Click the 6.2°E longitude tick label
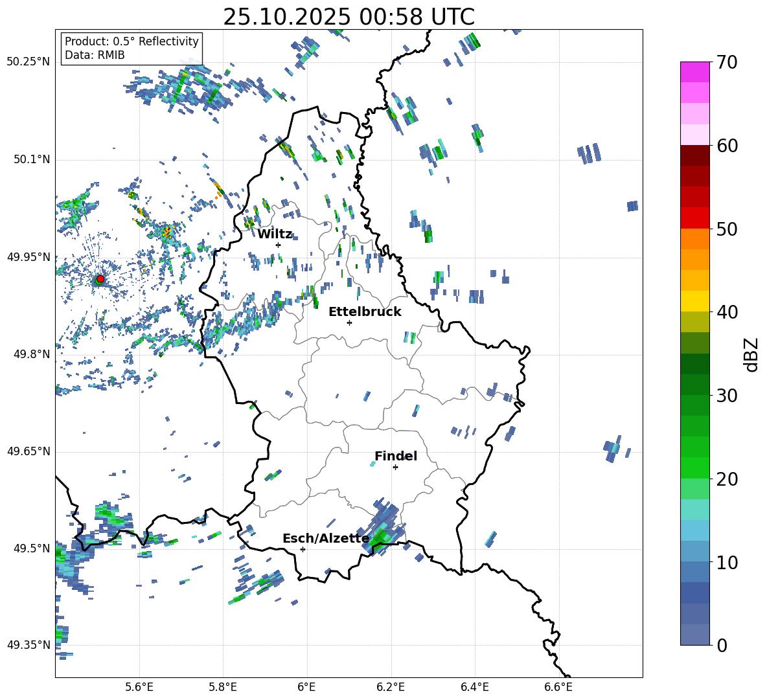 (391, 686)
